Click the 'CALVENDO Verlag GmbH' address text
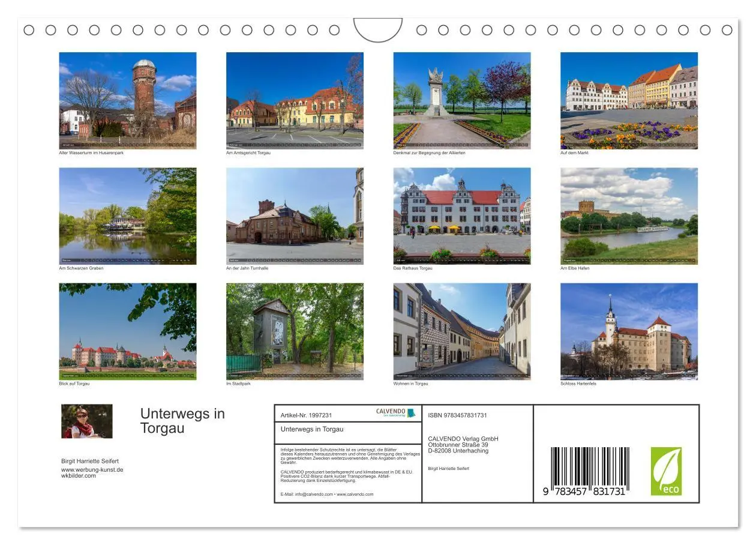 pos(463,439)
